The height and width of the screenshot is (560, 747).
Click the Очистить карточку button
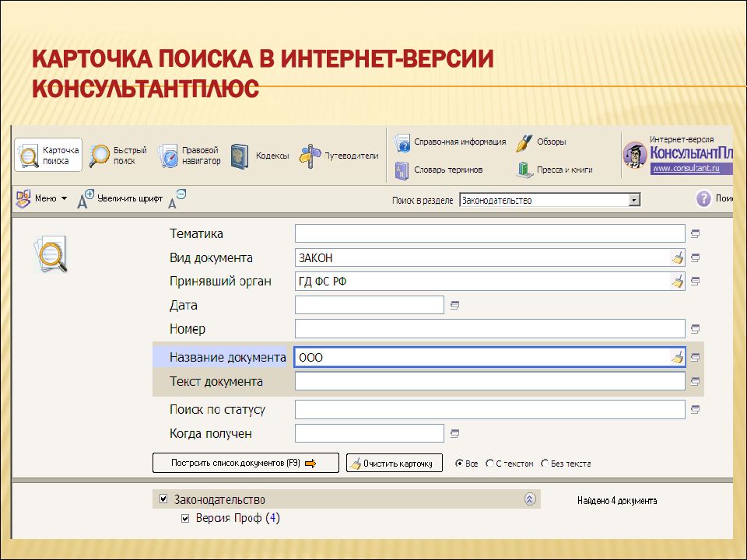tap(395, 463)
